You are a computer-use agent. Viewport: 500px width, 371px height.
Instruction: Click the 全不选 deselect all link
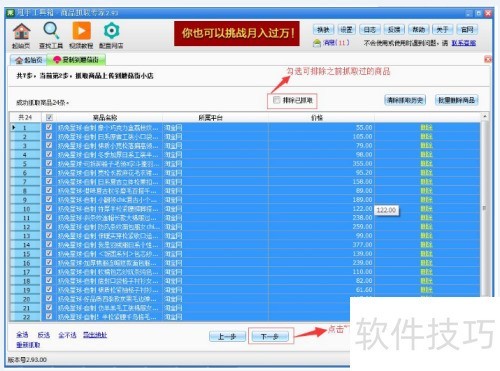[67, 335]
